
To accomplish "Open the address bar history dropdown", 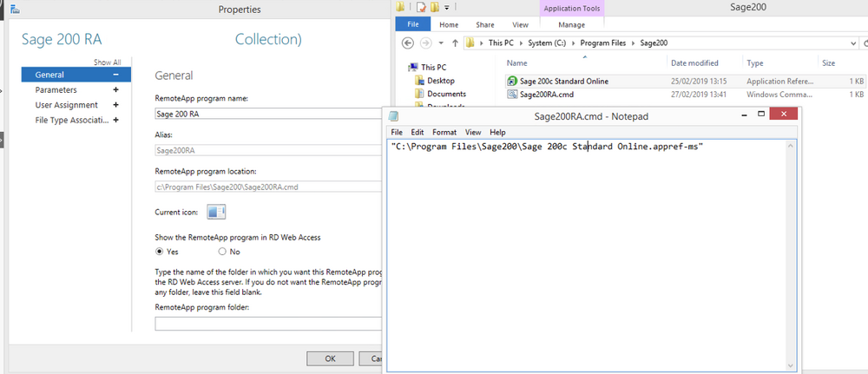I will (x=853, y=43).
